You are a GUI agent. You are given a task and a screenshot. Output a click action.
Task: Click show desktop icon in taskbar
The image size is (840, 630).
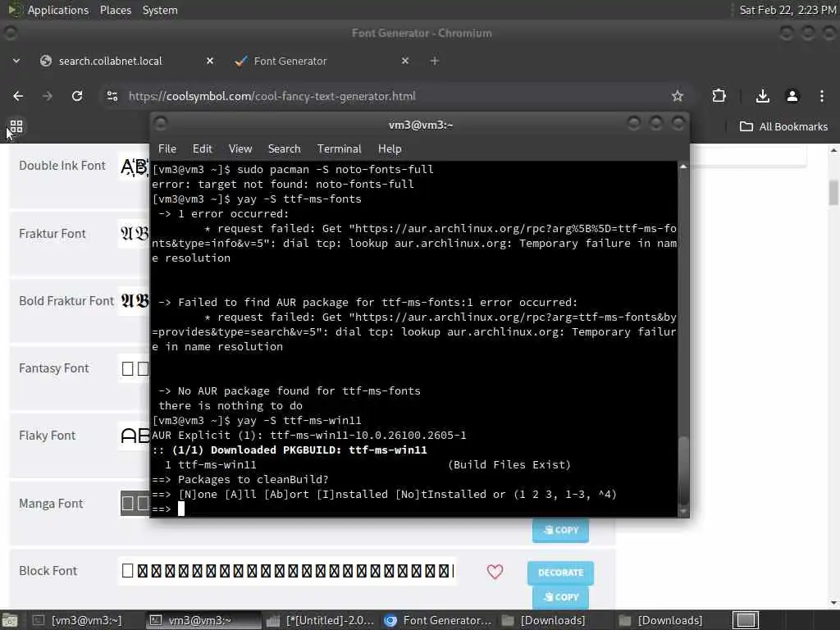[x=10, y=620]
